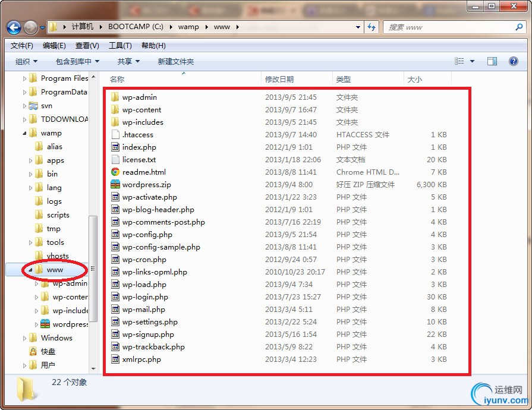Click the BOOTCAMP (C:) breadcrumb segment

136,27
